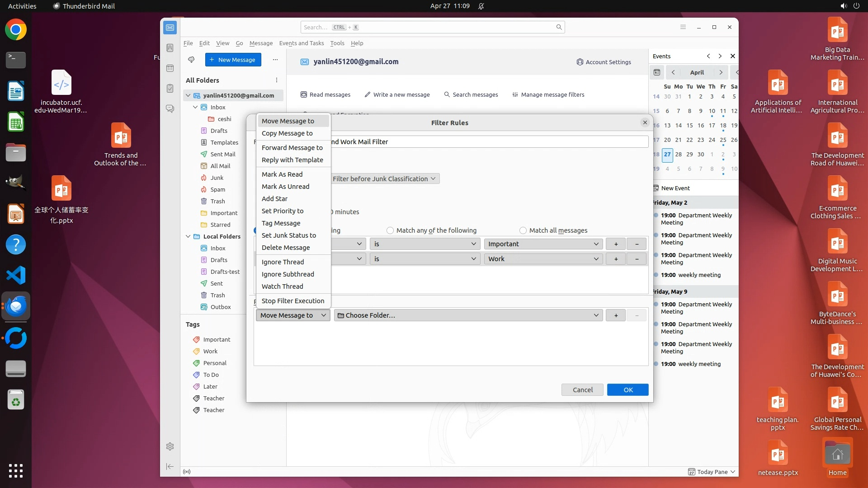Open Filter before Junk Classification dropdown

click(x=384, y=179)
